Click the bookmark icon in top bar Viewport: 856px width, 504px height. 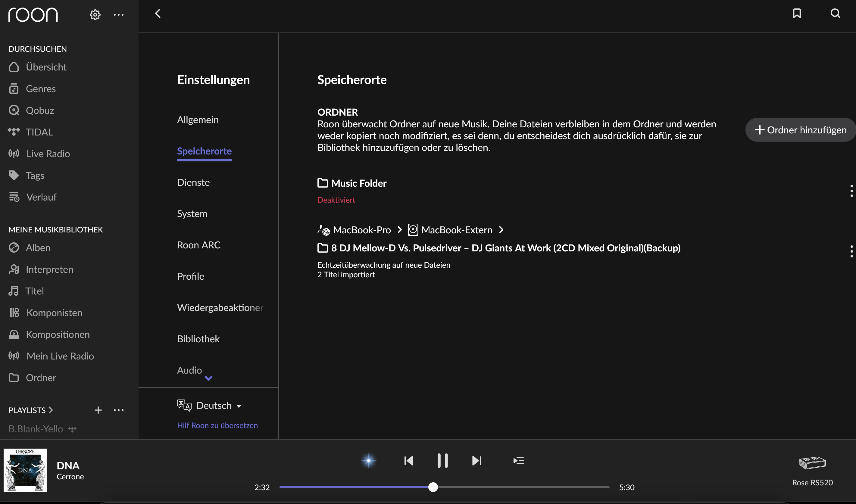point(797,14)
